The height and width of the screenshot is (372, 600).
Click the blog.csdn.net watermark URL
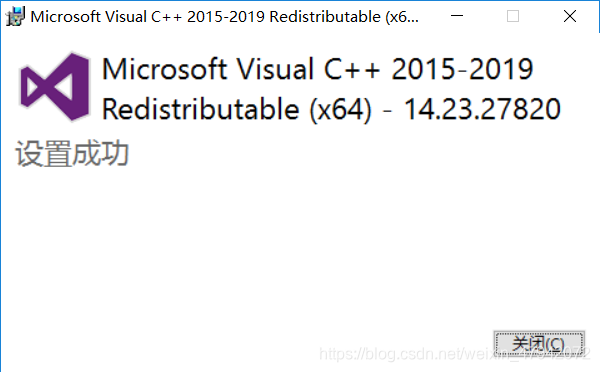pos(455,354)
